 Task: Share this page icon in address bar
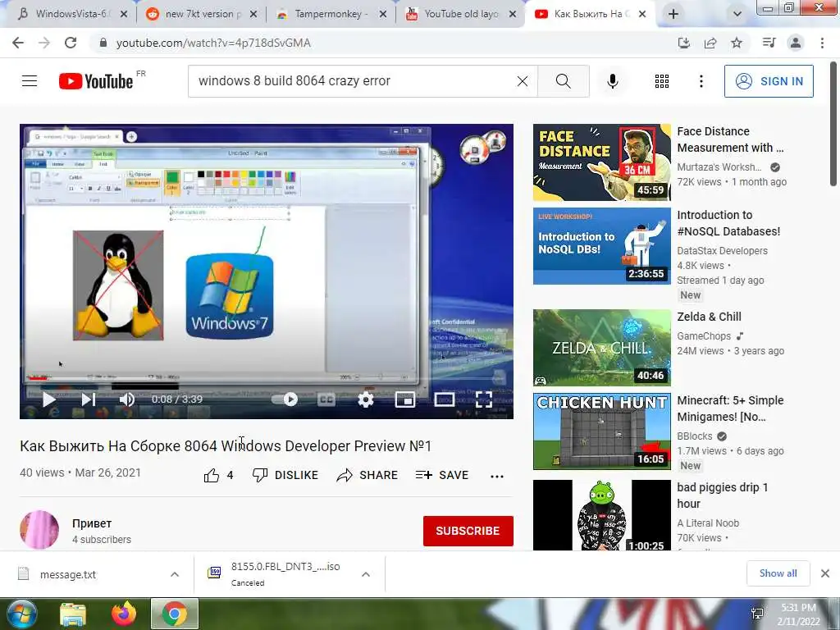(x=710, y=43)
